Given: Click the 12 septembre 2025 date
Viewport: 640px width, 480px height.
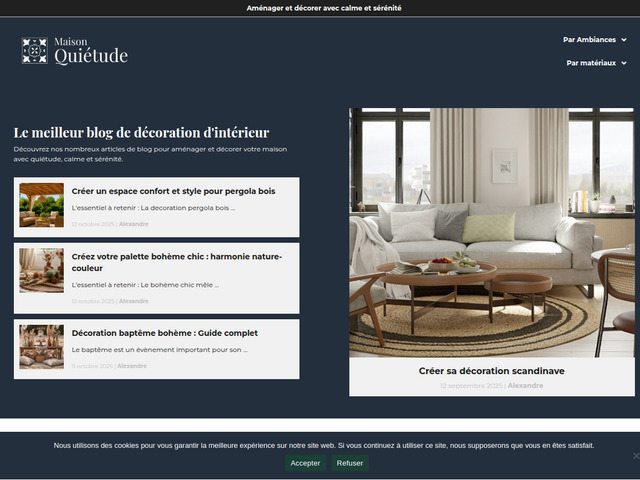Looking at the screenshot, I should (x=471, y=386).
